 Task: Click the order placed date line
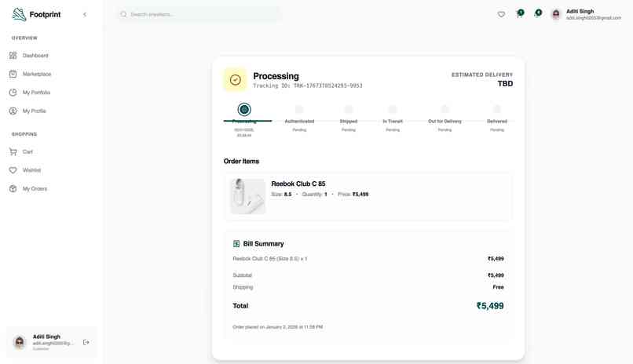[277, 327]
